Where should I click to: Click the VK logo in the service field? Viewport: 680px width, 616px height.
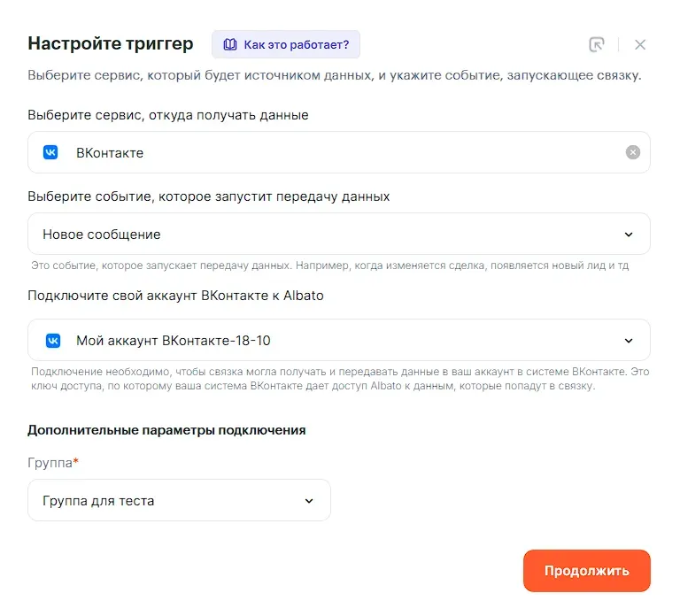click(x=51, y=152)
